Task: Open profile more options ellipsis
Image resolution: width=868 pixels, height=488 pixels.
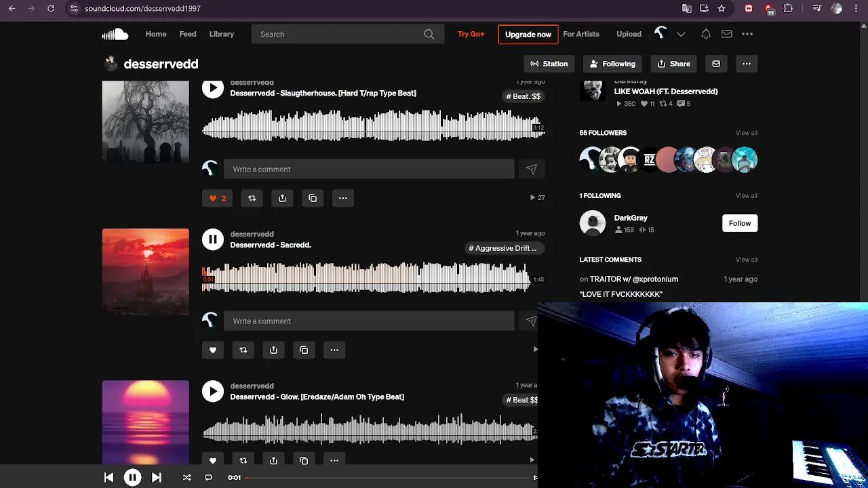Action: point(747,64)
